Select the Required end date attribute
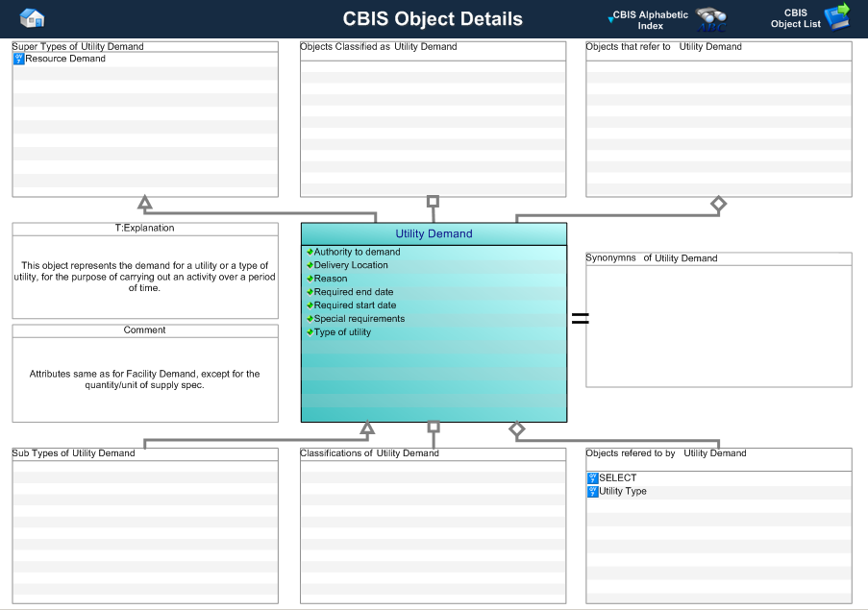Image resolution: width=868 pixels, height=610 pixels. (354, 292)
